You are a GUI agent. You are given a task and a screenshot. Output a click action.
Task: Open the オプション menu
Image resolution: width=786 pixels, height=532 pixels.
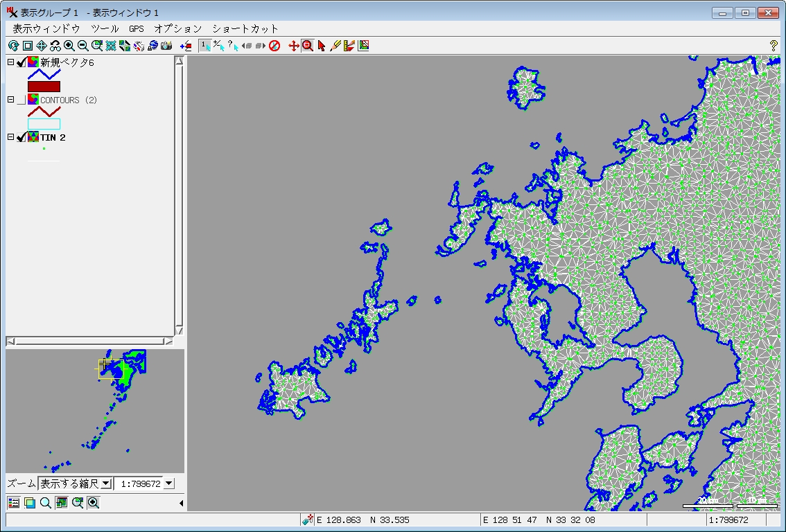point(178,28)
